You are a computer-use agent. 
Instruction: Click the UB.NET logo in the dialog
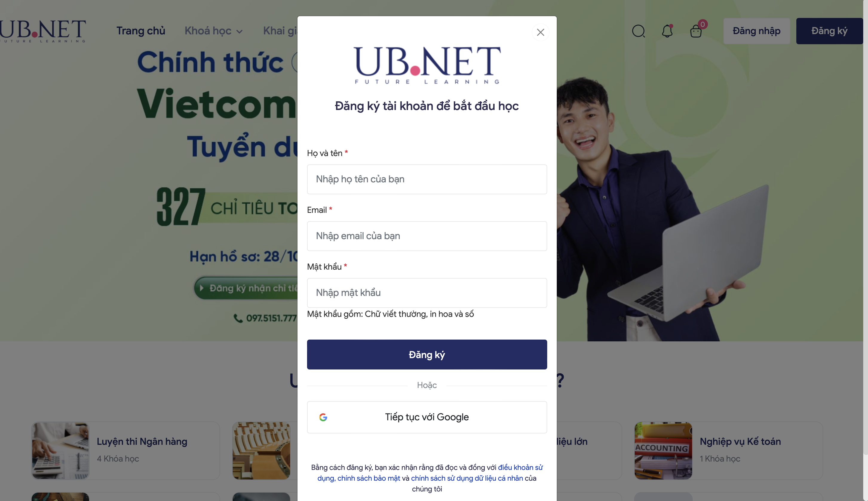(x=427, y=65)
